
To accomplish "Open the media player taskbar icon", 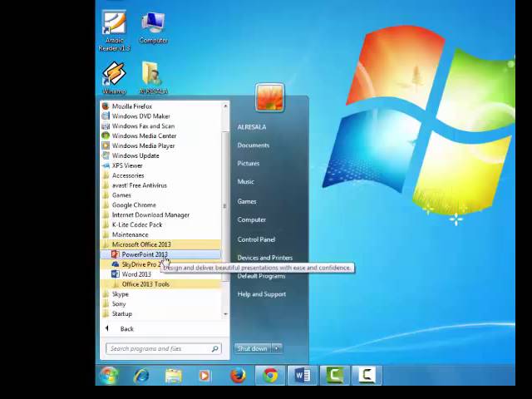I will 204,376.
